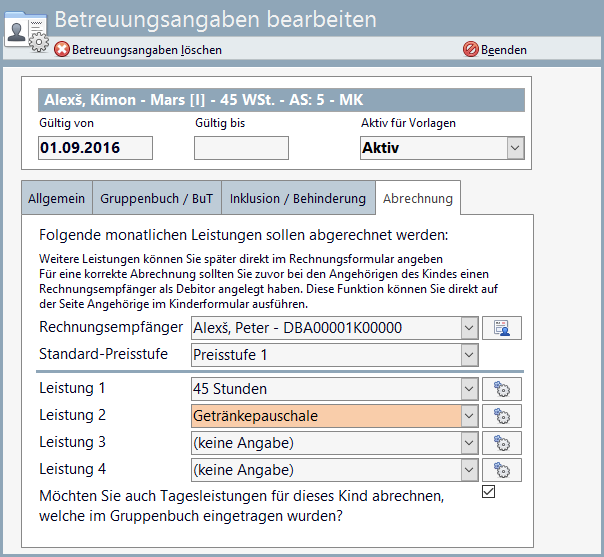Expand the Standard-Preisstufe dropdown
This screenshot has height=557, width=604.
click(x=469, y=355)
